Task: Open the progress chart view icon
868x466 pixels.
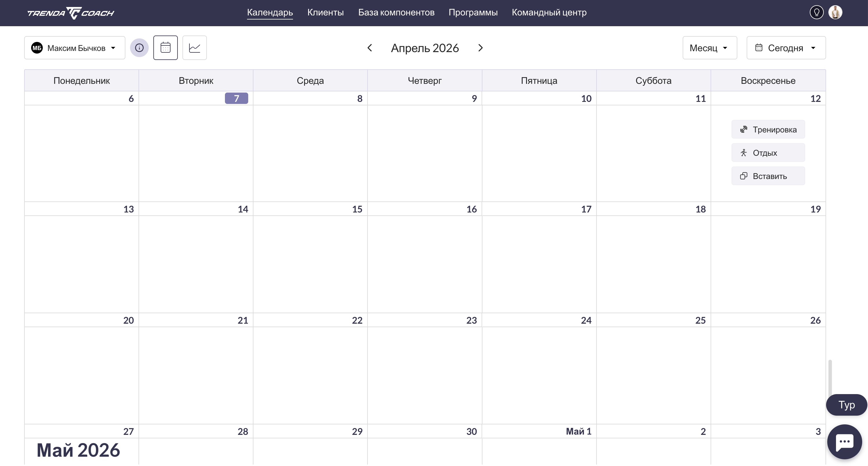Action: click(x=194, y=48)
